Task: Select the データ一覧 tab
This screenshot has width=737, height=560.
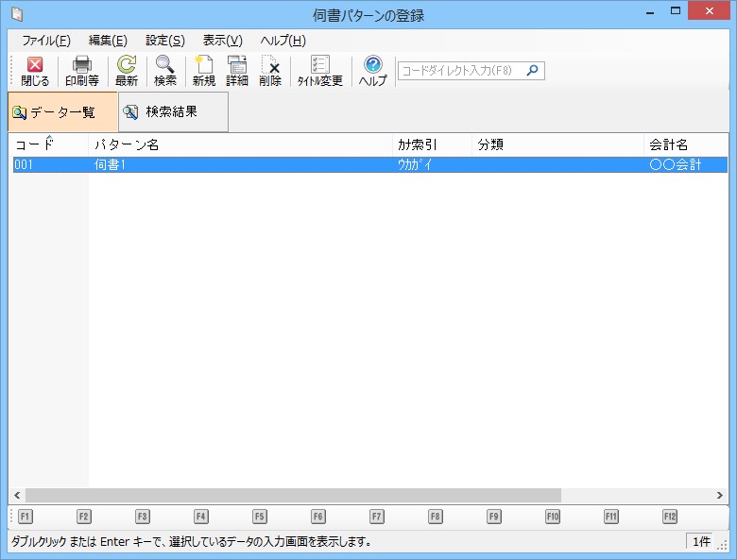Action: (x=62, y=112)
